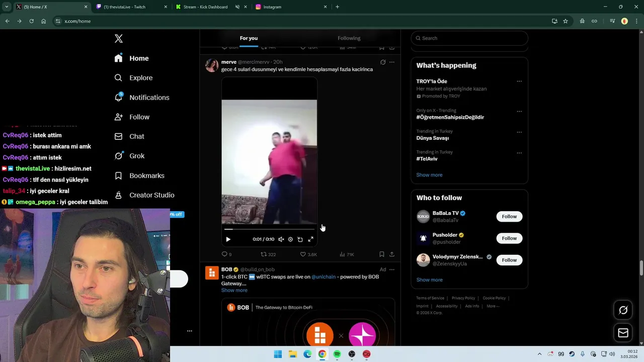This screenshot has width=644, height=362.
Task: Click the address bar showing x.com/home
Action: pyautogui.click(x=302, y=21)
